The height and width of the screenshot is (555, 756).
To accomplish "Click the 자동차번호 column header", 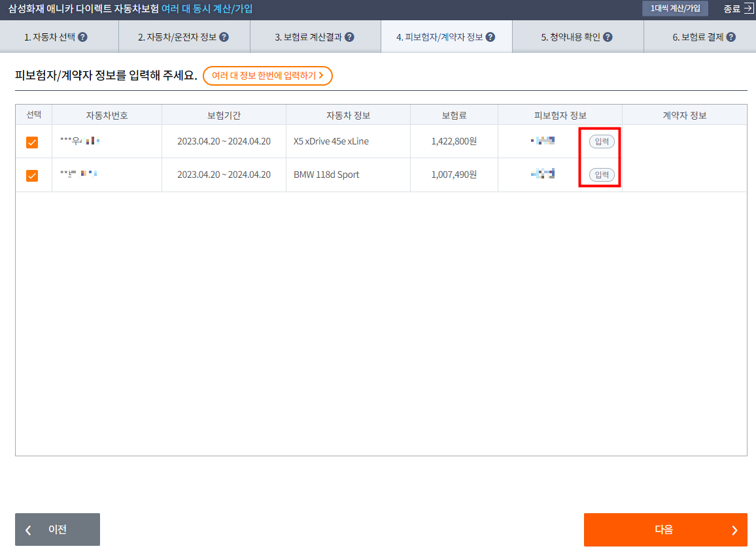I will tap(107, 115).
